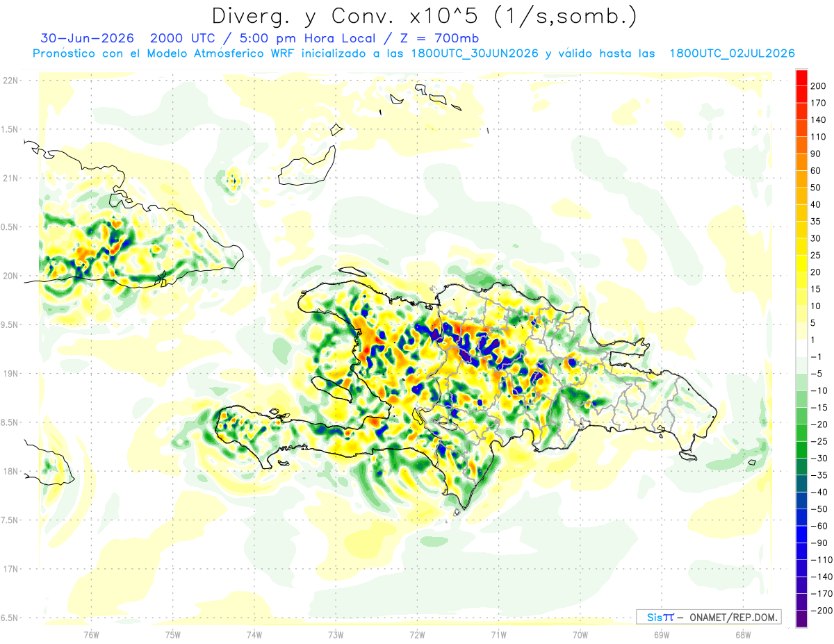Click the valid-until time '1800UTC_02JUL2026'

[731, 53]
